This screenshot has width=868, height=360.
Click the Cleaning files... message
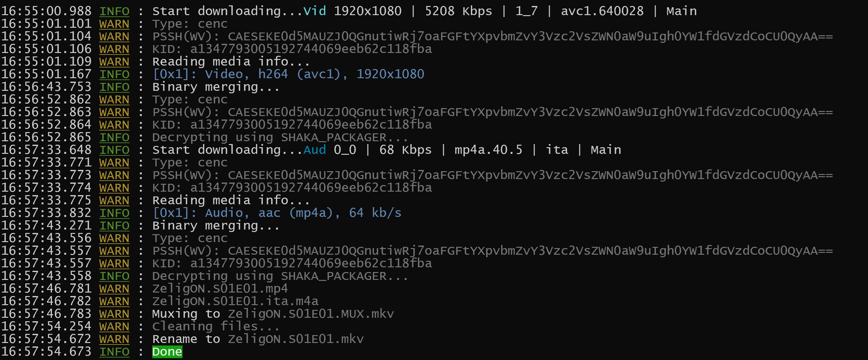point(216,326)
